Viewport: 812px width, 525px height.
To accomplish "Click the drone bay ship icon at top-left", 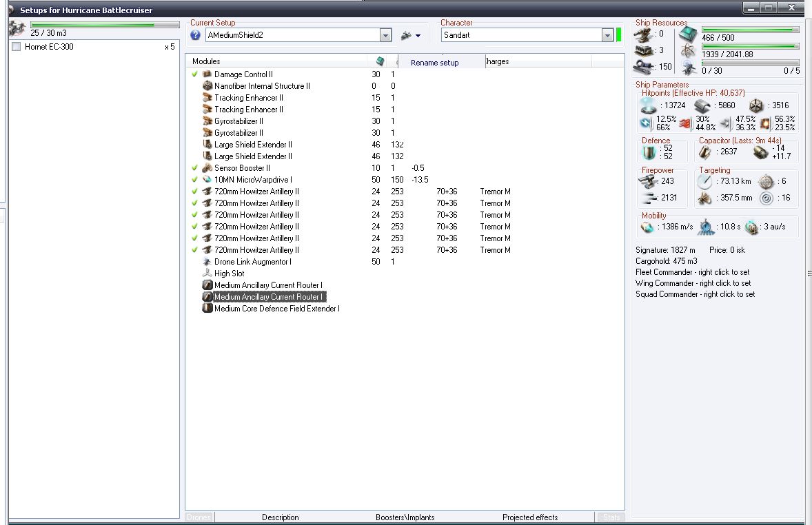I will [x=17, y=28].
